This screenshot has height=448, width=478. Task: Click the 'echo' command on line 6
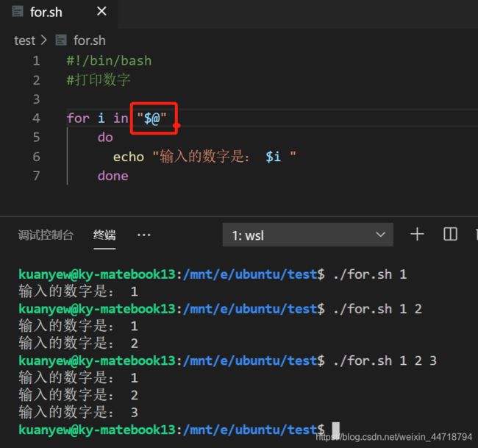[x=129, y=157]
